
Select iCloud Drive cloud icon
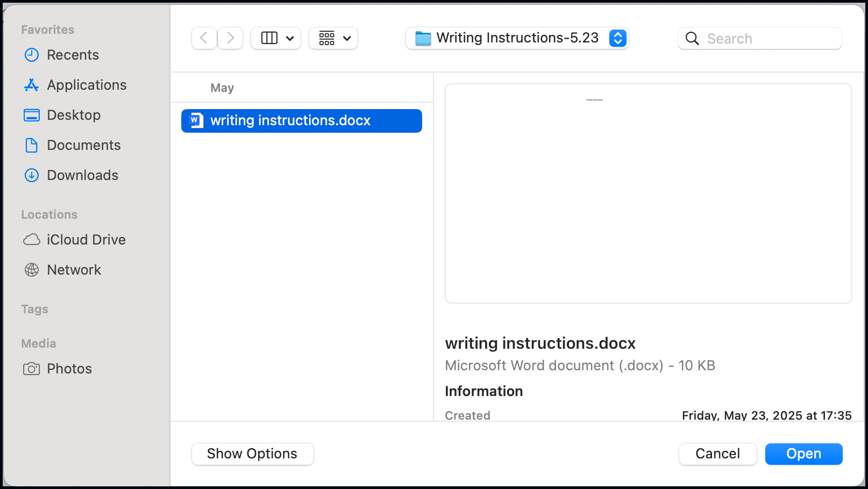point(32,240)
